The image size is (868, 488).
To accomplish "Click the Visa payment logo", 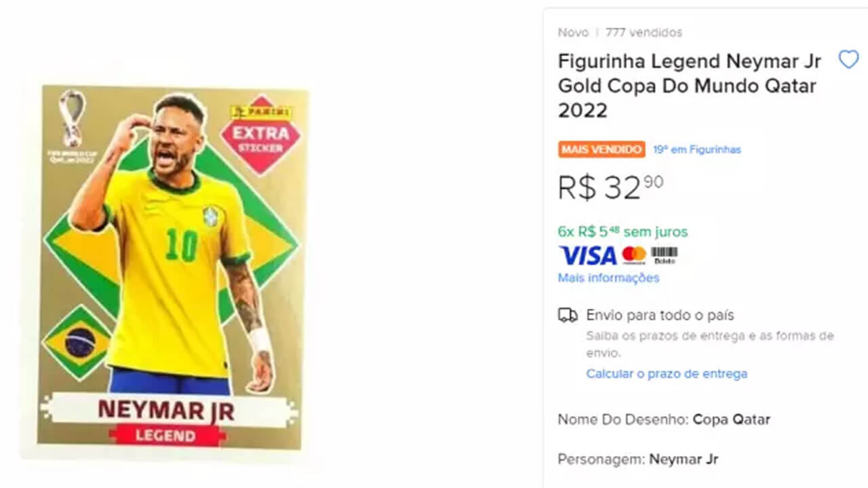I will point(587,256).
